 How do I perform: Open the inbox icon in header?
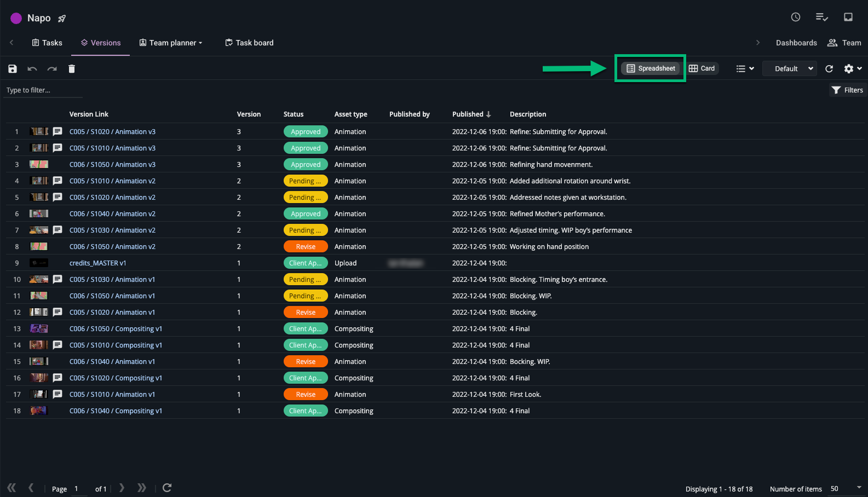[848, 17]
